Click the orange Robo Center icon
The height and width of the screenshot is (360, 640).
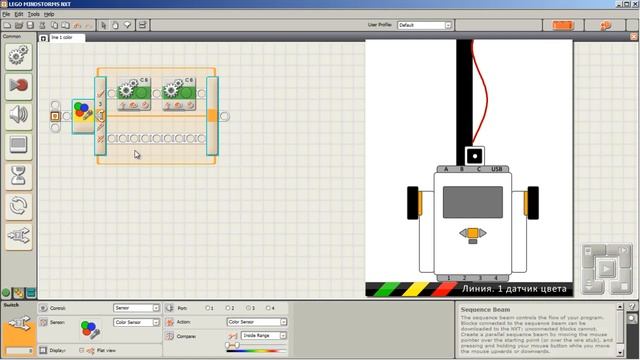click(x=563, y=25)
